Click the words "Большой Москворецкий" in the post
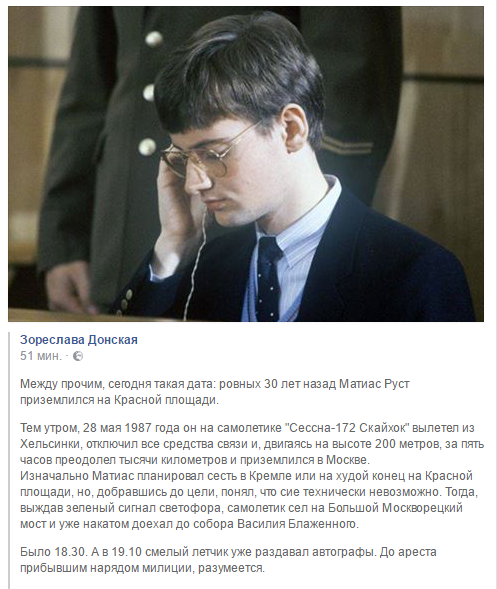Screen dimensions: 497x589 395,508
